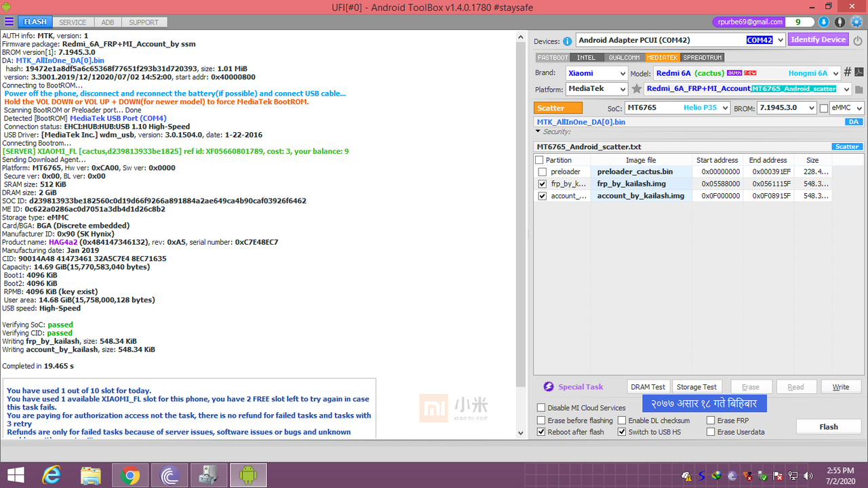868x488 pixels.
Task: Click the Storage Test button
Action: point(696,386)
